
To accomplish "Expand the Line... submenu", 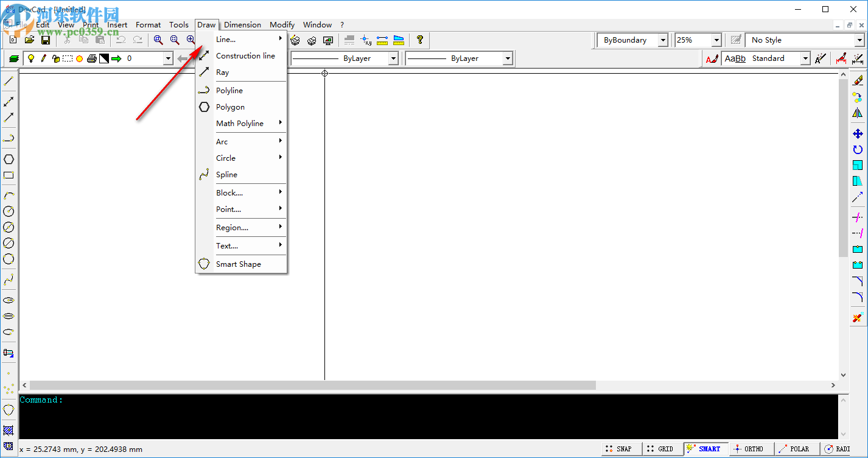I will coord(241,39).
